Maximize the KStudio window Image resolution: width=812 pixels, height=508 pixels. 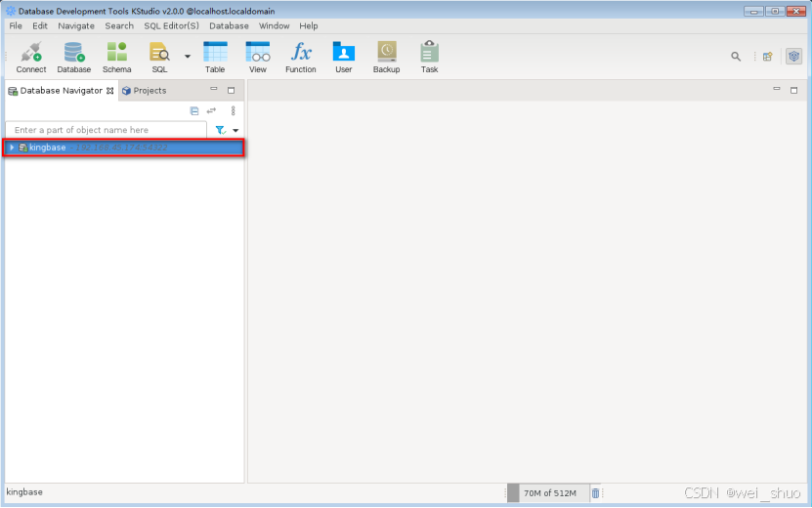point(775,11)
